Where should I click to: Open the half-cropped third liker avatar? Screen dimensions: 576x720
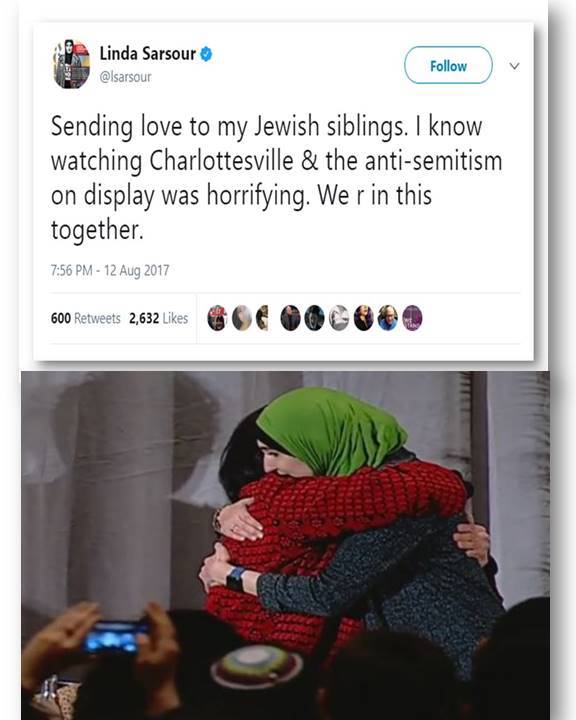coord(262,318)
